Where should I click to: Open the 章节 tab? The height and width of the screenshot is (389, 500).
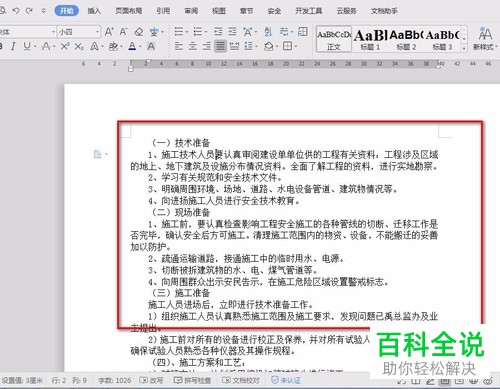pyautogui.click(x=246, y=11)
